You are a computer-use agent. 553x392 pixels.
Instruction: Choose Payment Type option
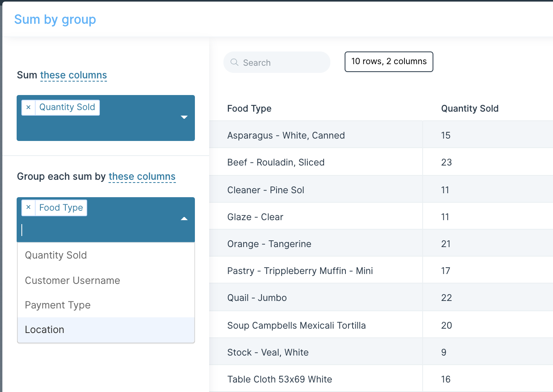[x=106, y=305]
